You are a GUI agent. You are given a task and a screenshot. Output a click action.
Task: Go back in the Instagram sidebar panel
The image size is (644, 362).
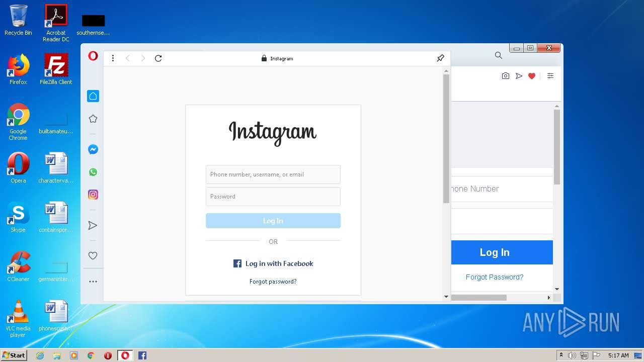[128, 58]
